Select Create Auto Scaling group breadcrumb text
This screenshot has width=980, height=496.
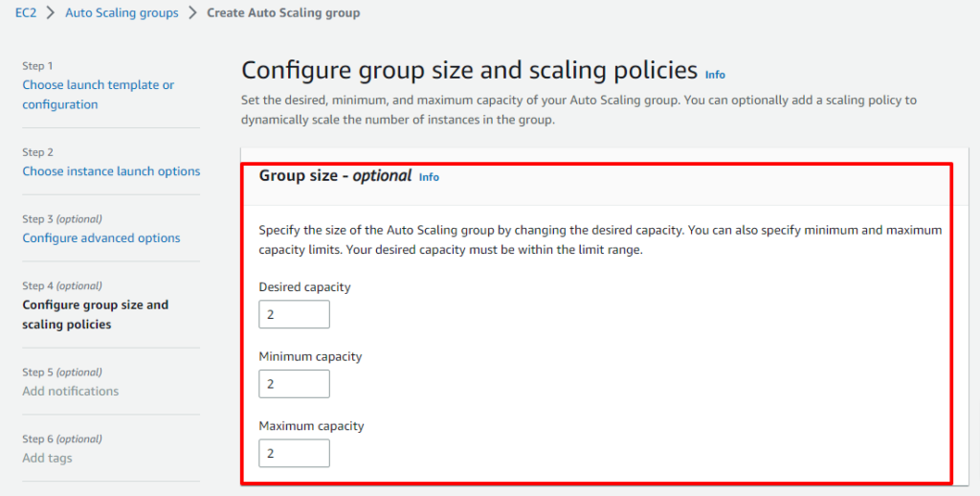[283, 12]
